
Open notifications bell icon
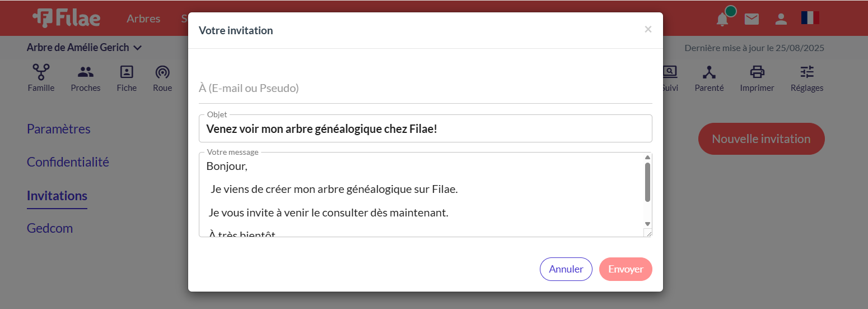(x=723, y=19)
